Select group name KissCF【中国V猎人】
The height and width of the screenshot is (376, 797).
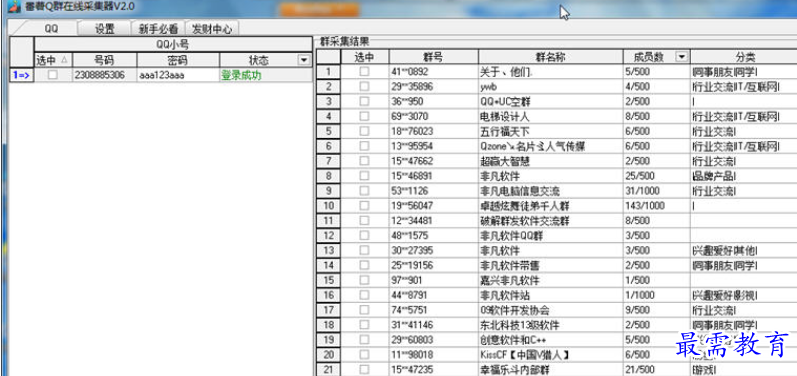point(550,354)
